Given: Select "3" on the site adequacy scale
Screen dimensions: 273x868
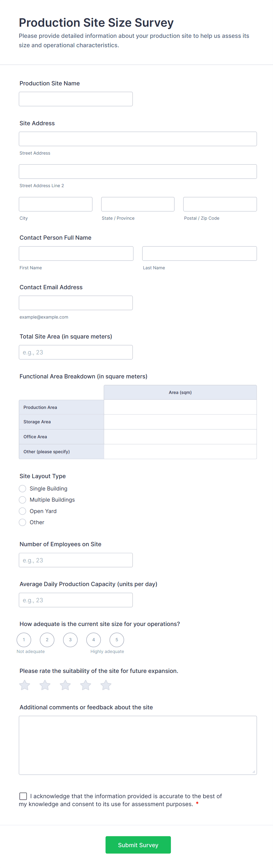Looking at the screenshot, I should [x=70, y=639].
